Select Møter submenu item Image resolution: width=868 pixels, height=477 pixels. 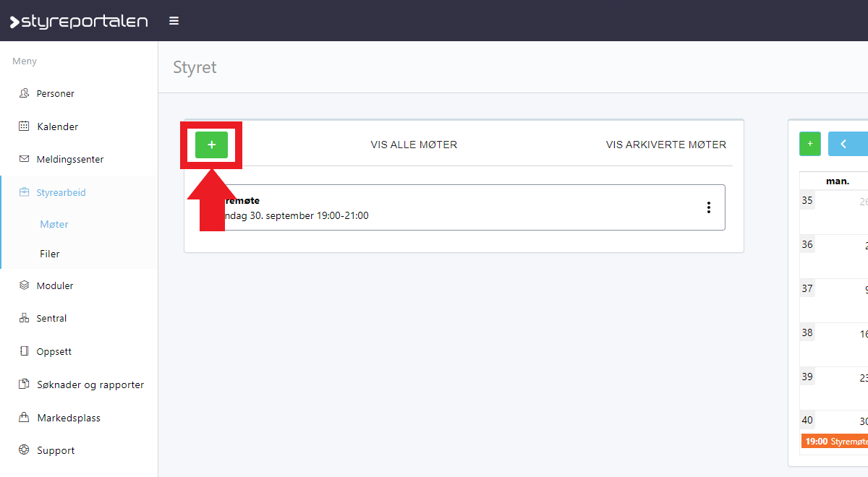point(54,224)
